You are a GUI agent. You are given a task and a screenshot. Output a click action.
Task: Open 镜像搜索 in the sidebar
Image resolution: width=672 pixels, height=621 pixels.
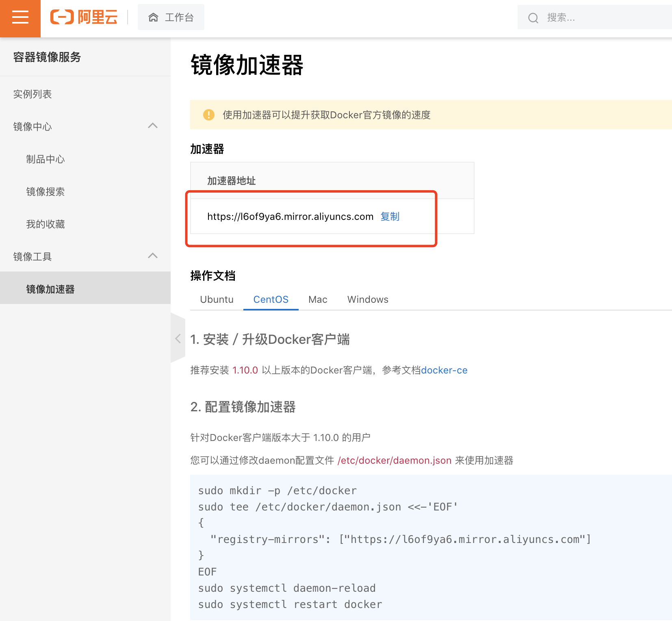pos(46,192)
